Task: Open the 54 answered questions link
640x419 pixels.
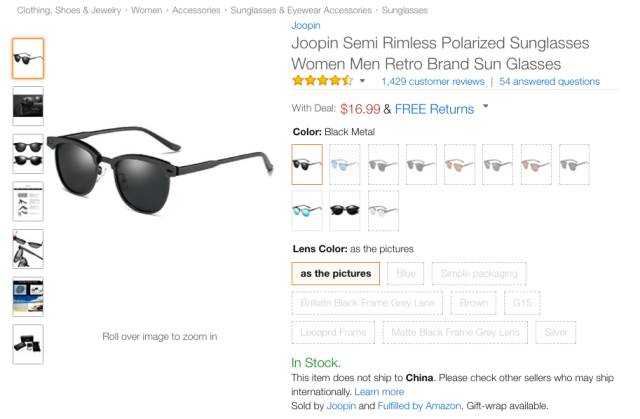Action: pos(549,82)
